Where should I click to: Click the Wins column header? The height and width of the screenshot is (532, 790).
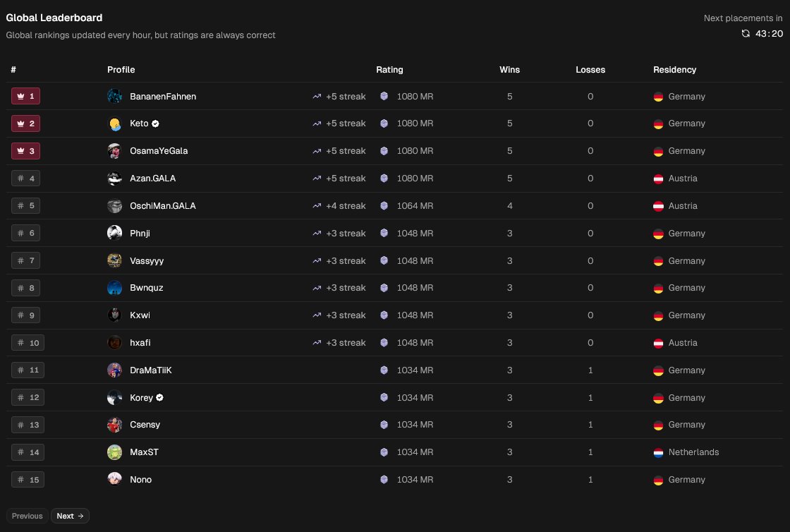[x=509, y=70]
